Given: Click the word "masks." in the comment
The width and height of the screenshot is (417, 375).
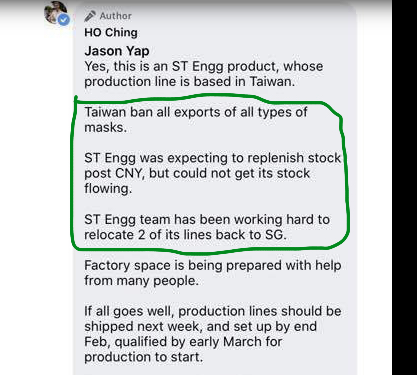Looking at the screenshot, I should (105, 127).
